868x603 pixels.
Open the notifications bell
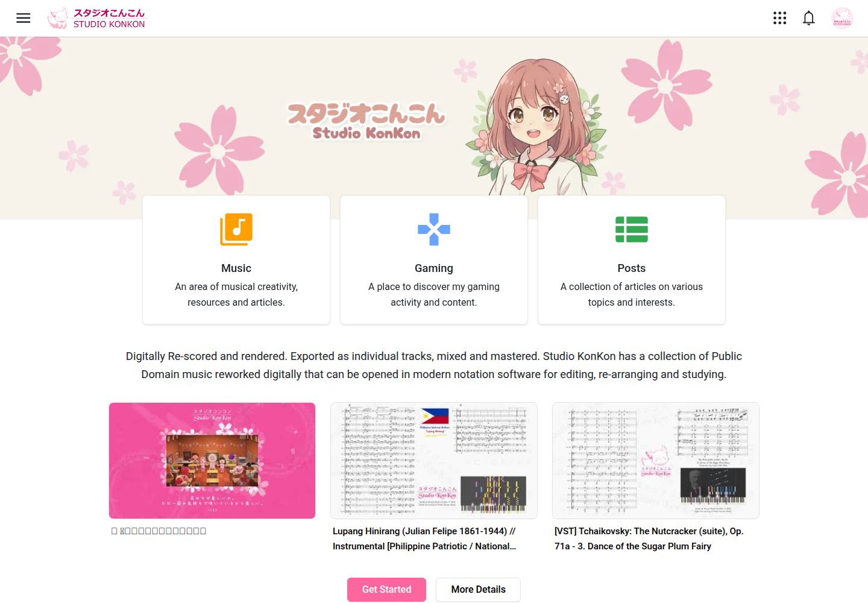click(809, 18)
